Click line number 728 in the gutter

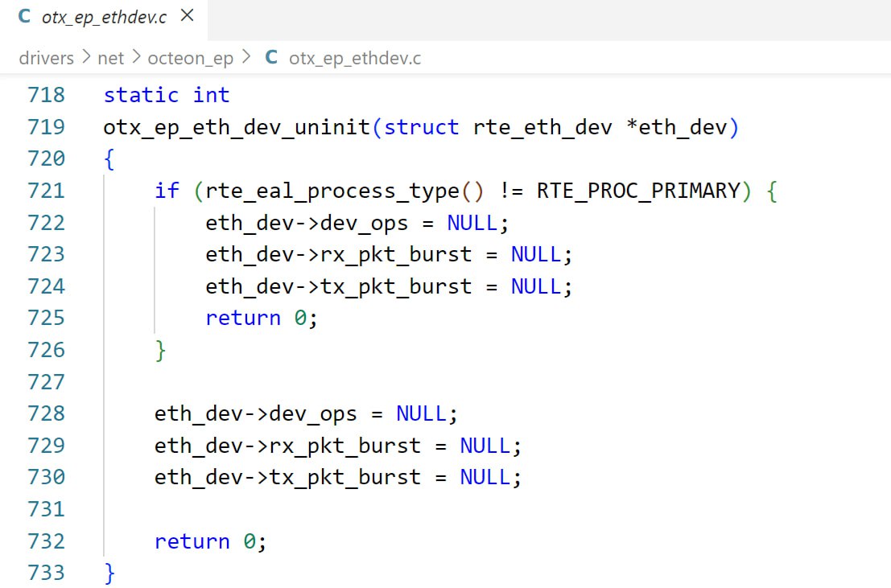(x=47, y=413)
